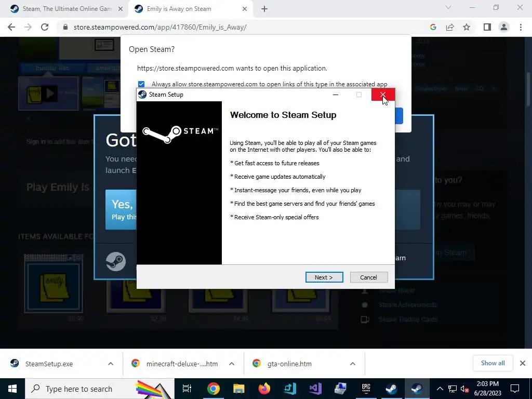The width and height of the screenshot is (532, 399).
Task: Click the muted volume tray icon
Action: (464, 389)
